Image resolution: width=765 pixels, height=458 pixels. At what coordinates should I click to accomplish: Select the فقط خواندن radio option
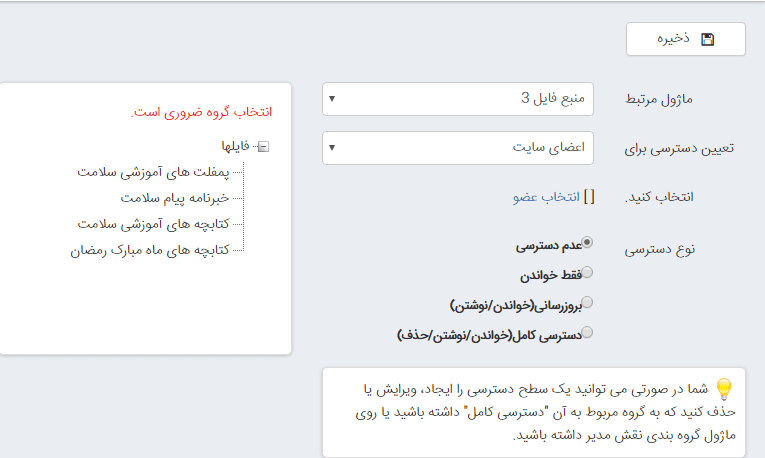click(587, 272)
